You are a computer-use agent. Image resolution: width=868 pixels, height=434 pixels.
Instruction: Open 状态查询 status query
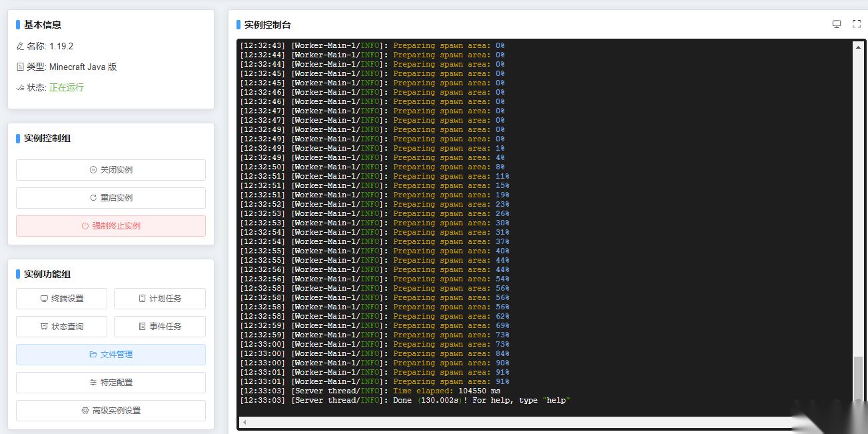tap(61, 327)
